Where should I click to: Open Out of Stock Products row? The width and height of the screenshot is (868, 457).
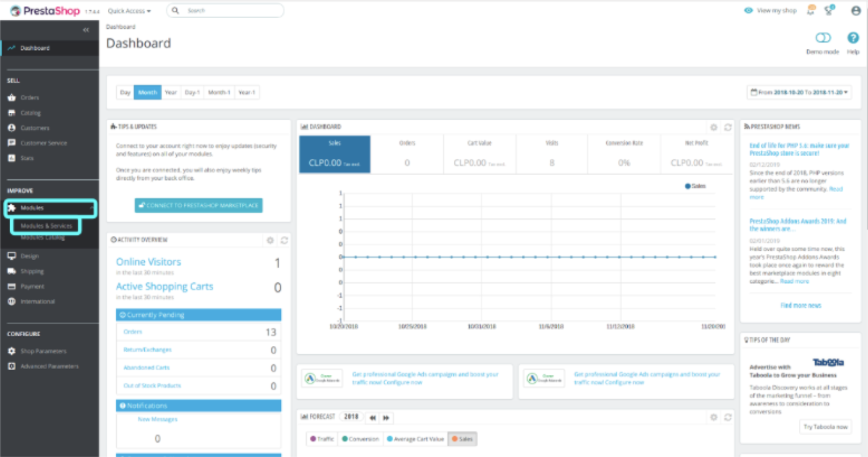[199, 386]
